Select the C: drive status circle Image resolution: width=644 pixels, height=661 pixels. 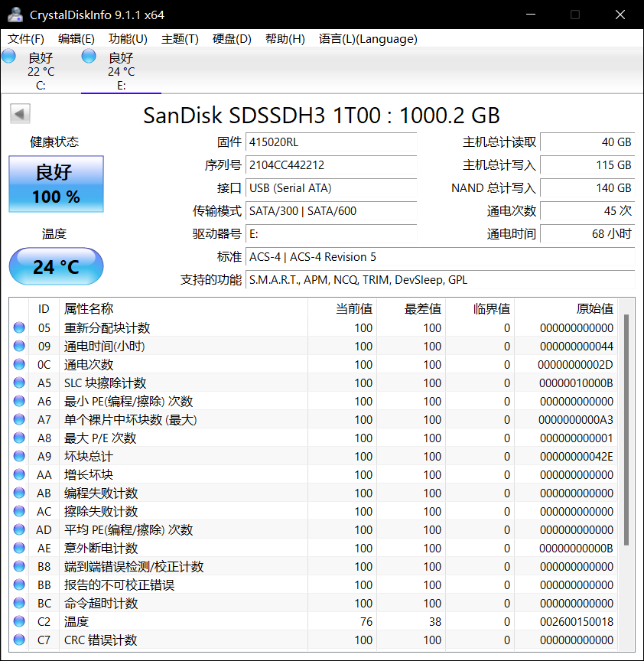[9, 56]
